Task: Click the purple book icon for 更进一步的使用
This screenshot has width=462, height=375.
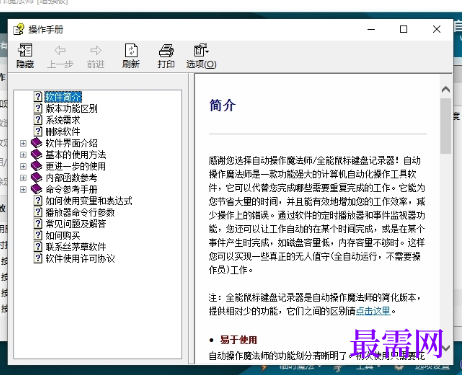Action: point(36,166)
